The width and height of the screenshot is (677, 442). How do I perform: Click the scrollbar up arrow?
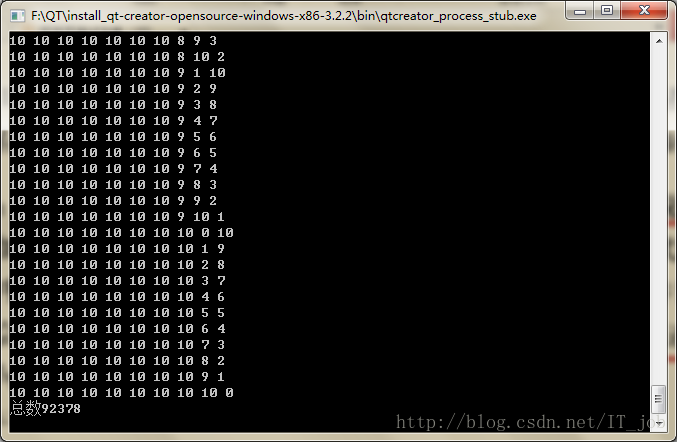[659, 41]
